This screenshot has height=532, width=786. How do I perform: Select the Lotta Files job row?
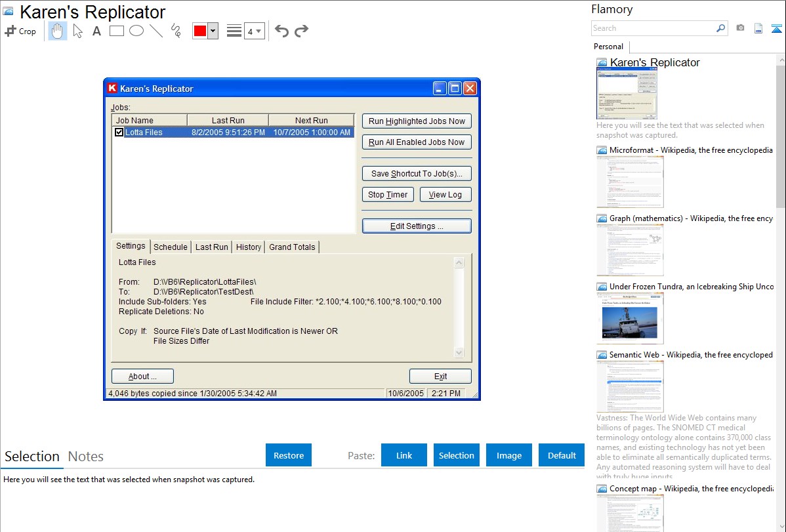point(233,133)
